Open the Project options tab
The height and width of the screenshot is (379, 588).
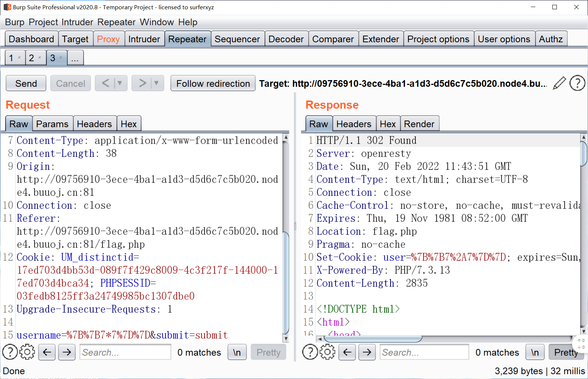(x=438, y=39)
